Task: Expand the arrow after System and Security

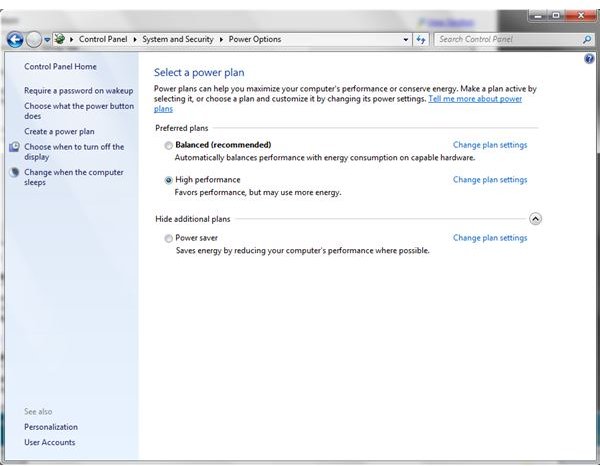Action: click(221, 39)
